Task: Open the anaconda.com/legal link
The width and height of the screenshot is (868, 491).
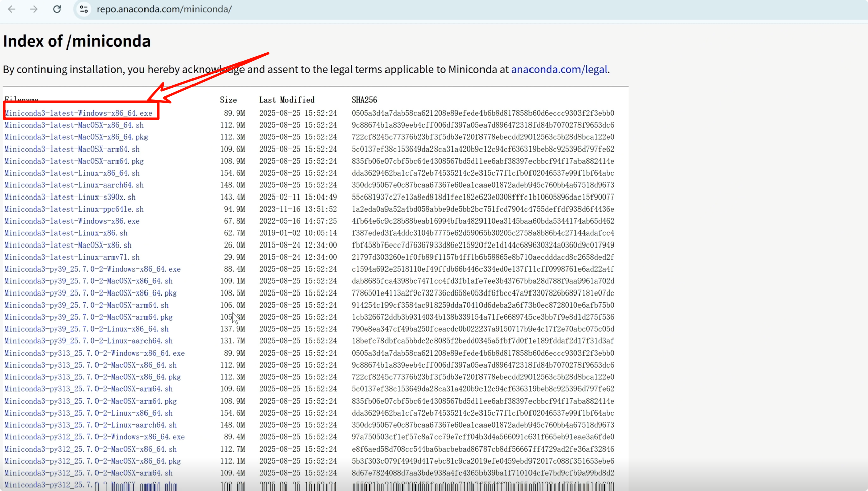Action: click(559, 69)
